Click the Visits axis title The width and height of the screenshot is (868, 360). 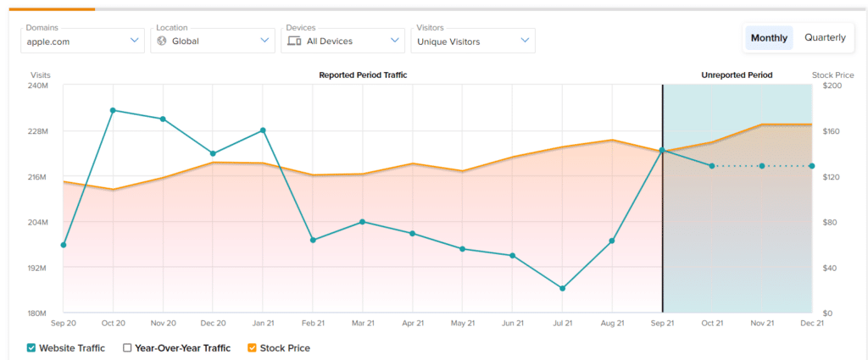click(41, 75)
